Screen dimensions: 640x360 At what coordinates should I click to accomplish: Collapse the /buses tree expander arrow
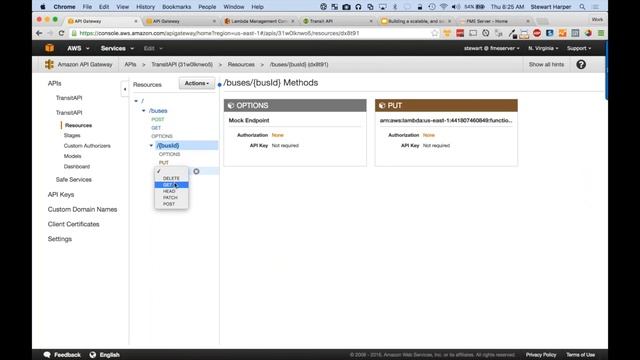[x=144, y=111]
